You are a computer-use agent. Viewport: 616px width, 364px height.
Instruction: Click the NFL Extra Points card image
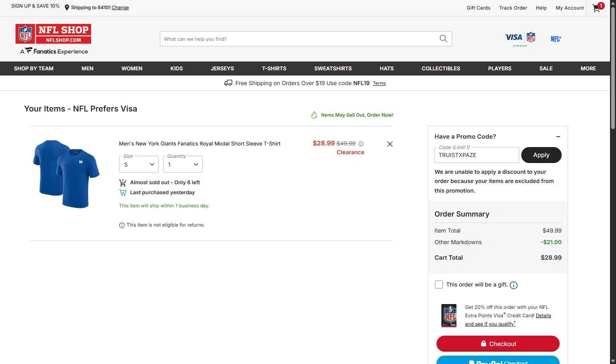449,316
